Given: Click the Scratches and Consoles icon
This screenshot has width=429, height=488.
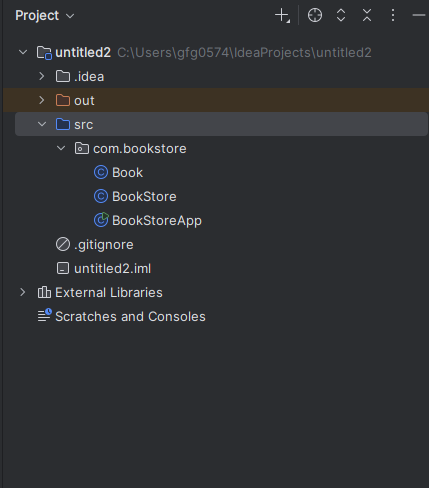Looking at the screenshot, I should [x=44, y=315].
